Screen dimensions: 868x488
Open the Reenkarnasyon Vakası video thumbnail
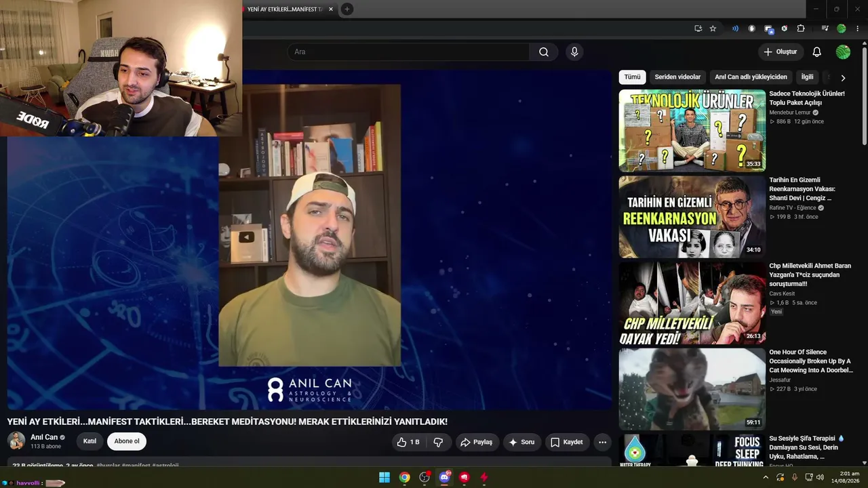coord(692,217)
